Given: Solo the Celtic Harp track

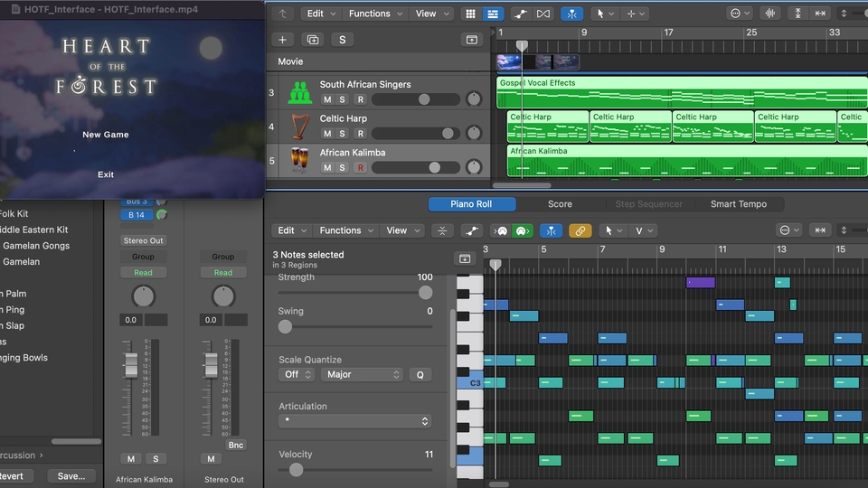Looking at the screenshot, I should click(x=343, y=134).
